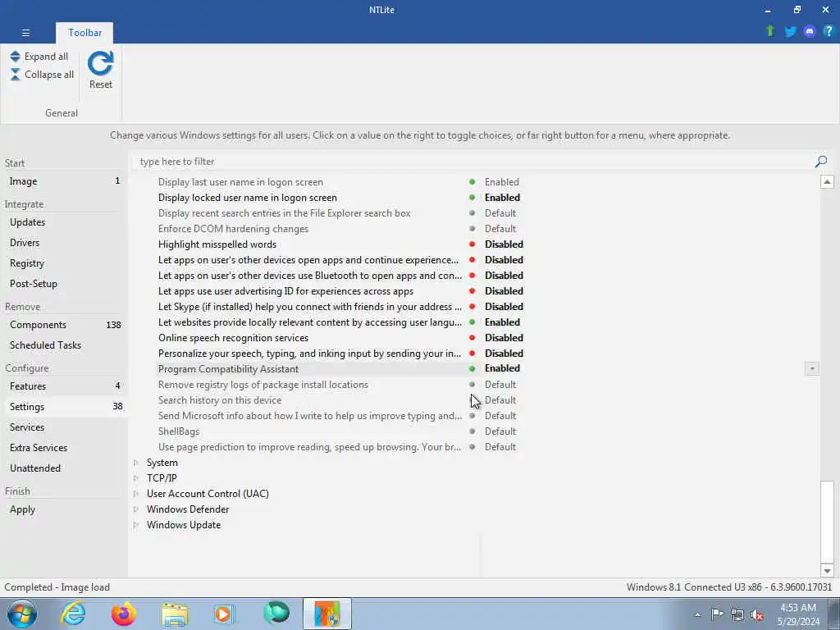This screenshot has width=840, height=630.
Task: Open the media player taskbar icon
Action: click(x=224, y=614)
